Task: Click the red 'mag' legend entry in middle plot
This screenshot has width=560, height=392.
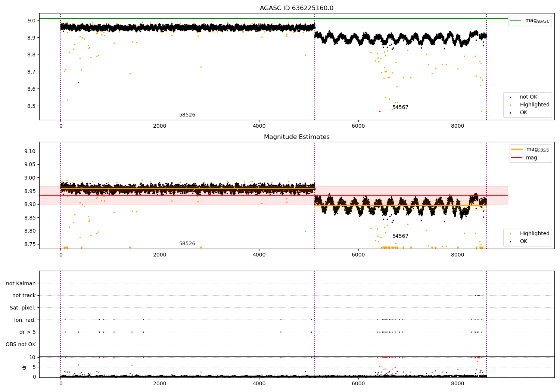Action: (532, 158)
